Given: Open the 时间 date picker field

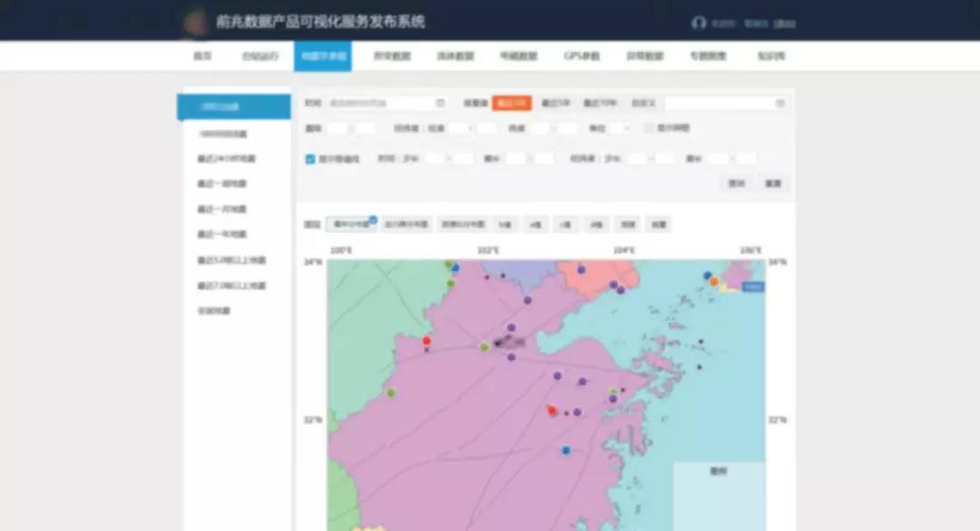Looking at the screenshot, I should (381, 103).
